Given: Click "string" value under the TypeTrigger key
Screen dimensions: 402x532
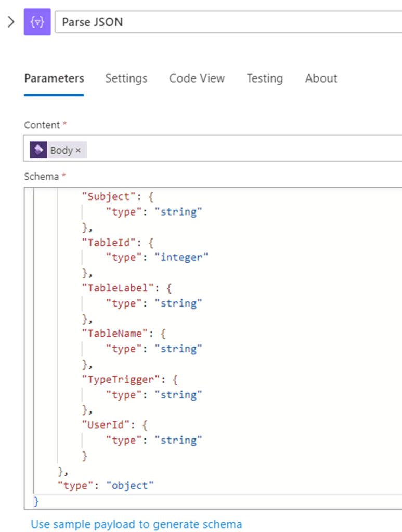Looking at the screenshot, I should point(178,395).
